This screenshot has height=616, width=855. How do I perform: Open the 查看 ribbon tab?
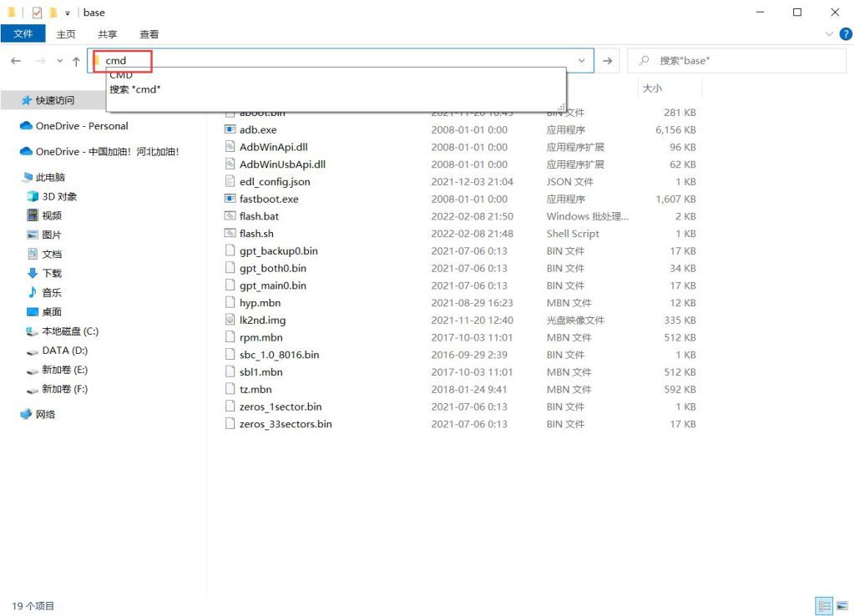[149, 33]
